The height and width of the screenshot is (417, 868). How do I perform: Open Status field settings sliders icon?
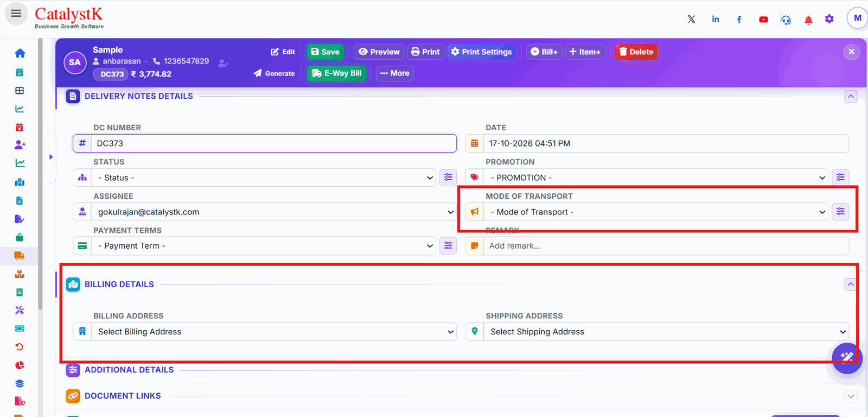pos(448,178)
